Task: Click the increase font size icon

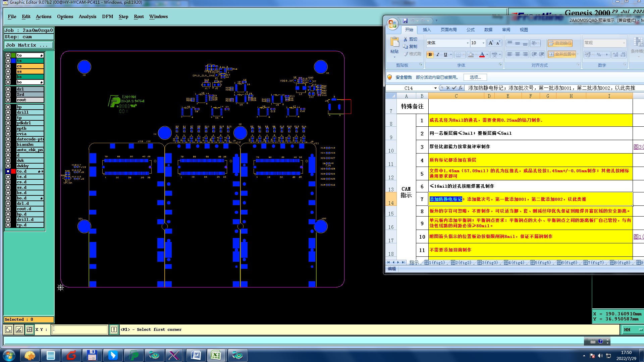Action: (x=491, y=43)
